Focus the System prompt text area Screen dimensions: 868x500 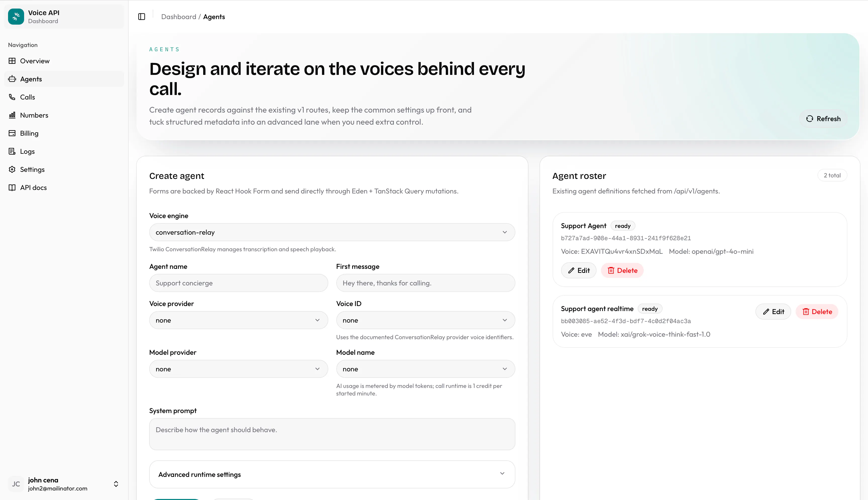(332, 434)
